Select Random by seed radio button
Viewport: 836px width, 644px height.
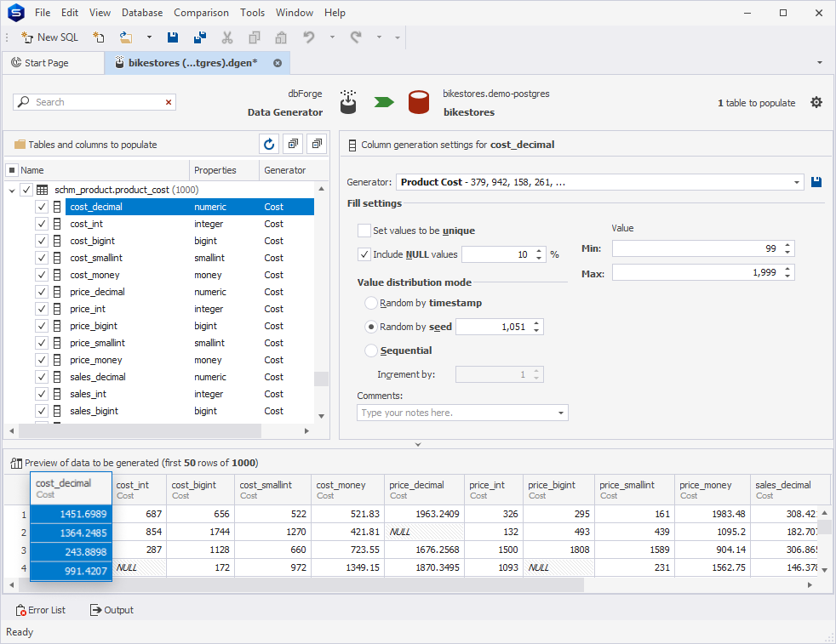[371, 327]
